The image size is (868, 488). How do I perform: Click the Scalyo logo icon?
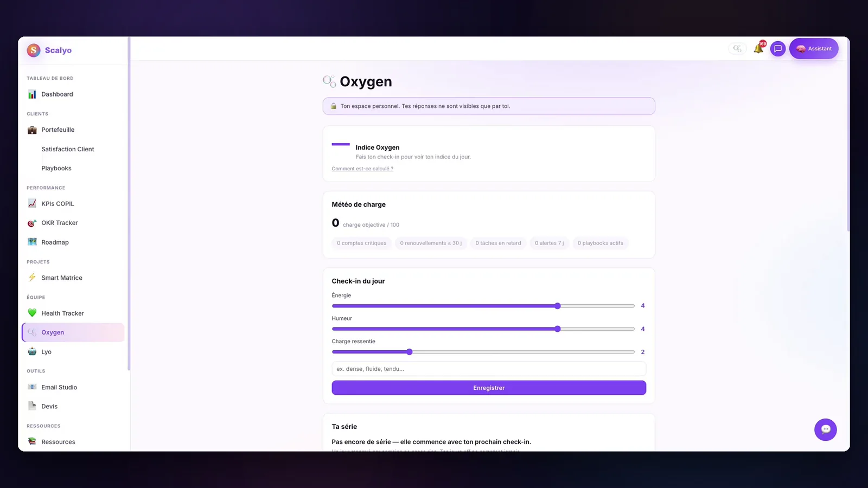(x=34, y=50)
